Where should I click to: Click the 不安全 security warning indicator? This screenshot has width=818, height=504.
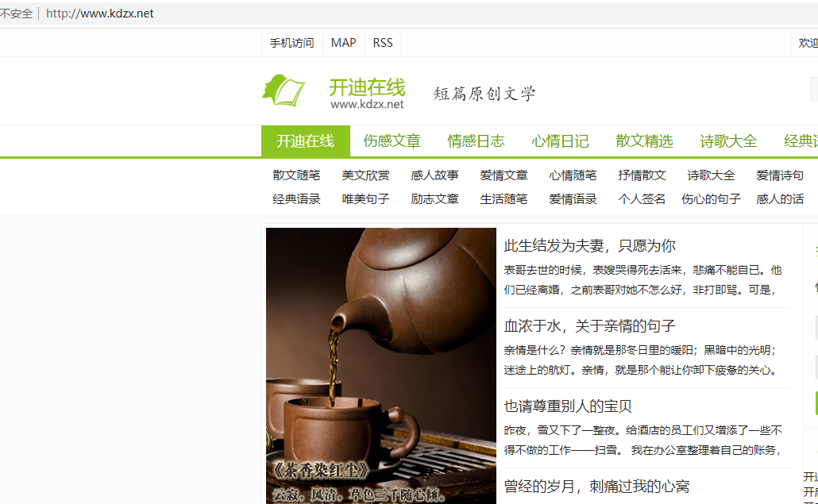click(17, 13)
